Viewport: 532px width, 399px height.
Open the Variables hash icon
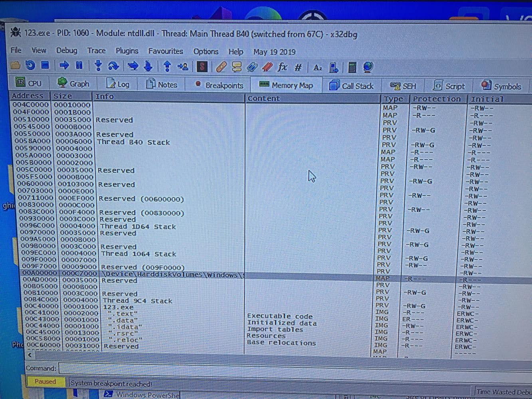298,67
